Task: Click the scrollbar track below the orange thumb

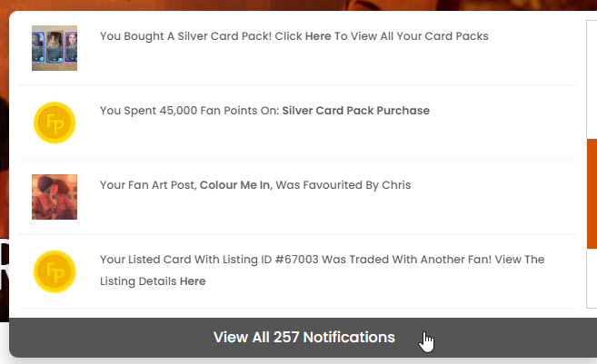Action: pos(592,278)
